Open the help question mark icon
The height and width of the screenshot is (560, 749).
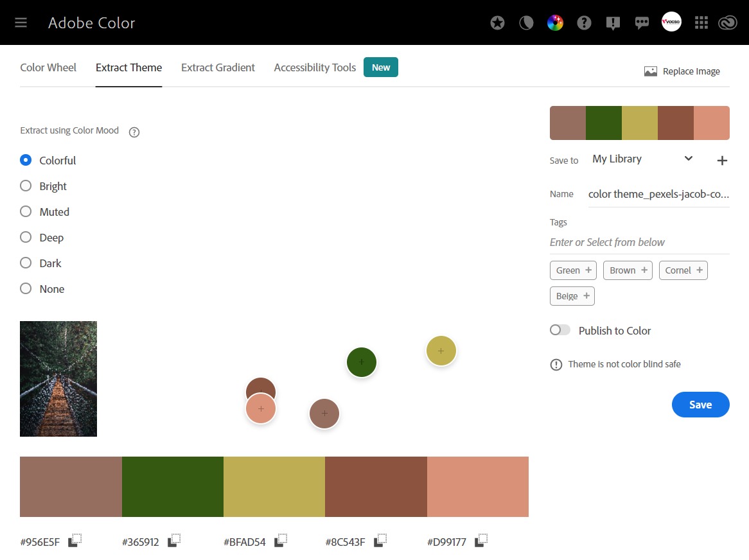click(584, 22)
